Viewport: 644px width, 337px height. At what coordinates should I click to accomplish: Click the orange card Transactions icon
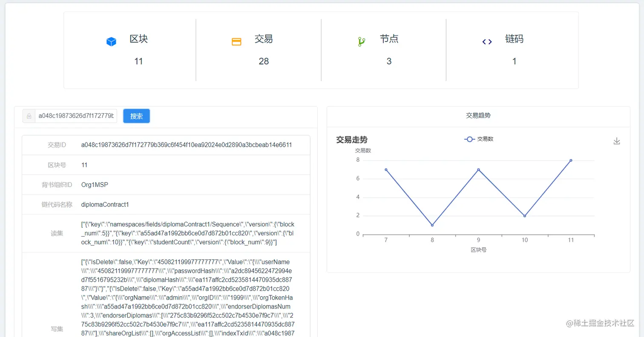point(236,42)
